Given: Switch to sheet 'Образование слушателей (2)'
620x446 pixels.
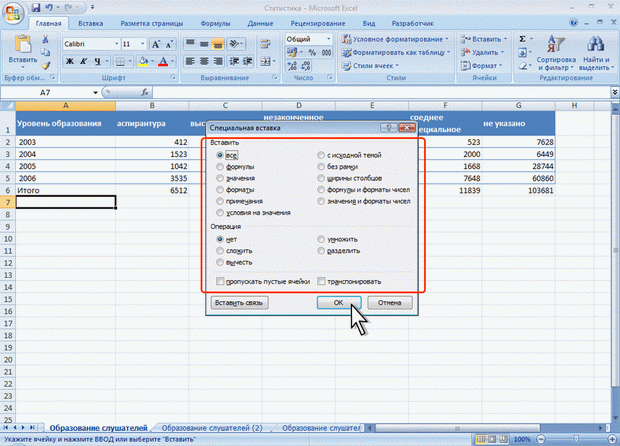Looking at the screenshot, I should [x=212, y=428].
